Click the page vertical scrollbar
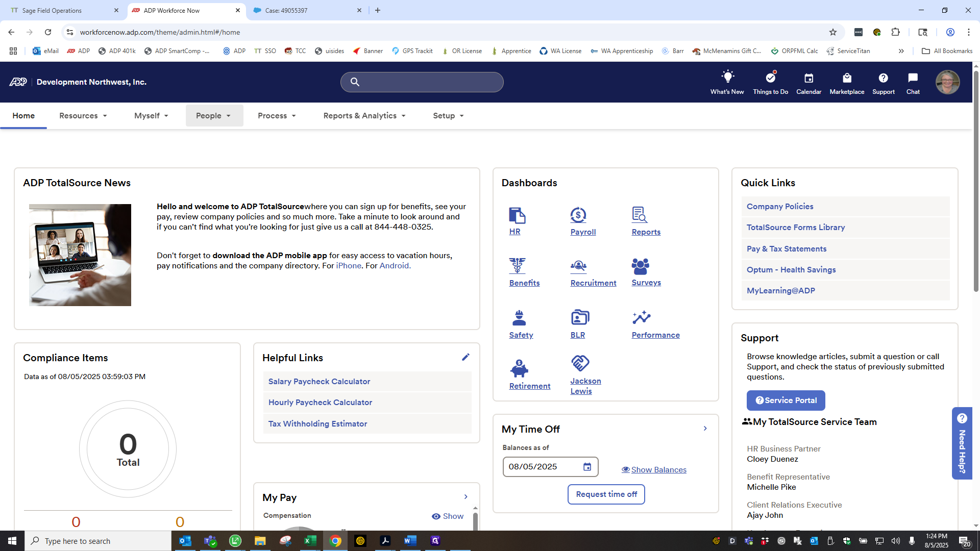Viewport: 980px width, 551px height. (x=976, y=181)
